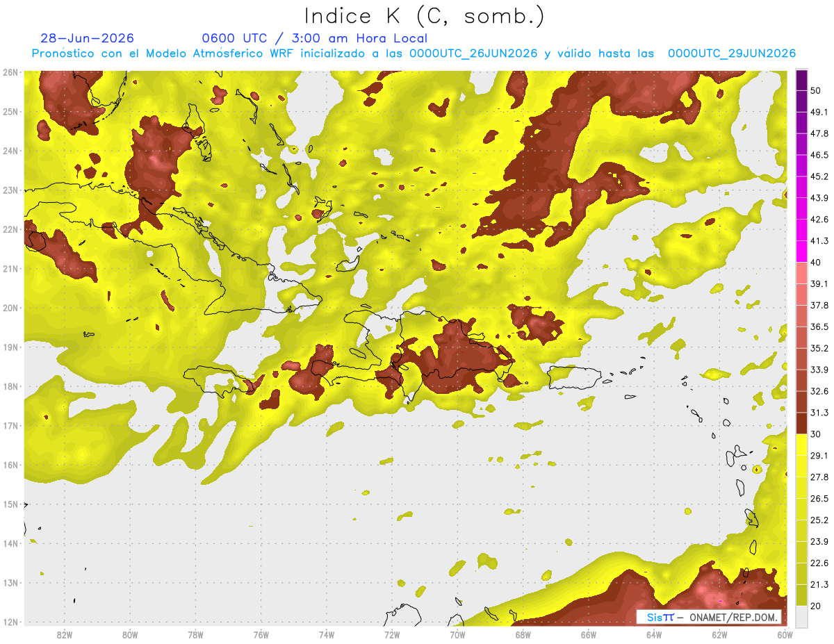The height and width of the screenshot is (644, 834).
Task: Click the colorbar label "36.5"
Action: [819, 327]
